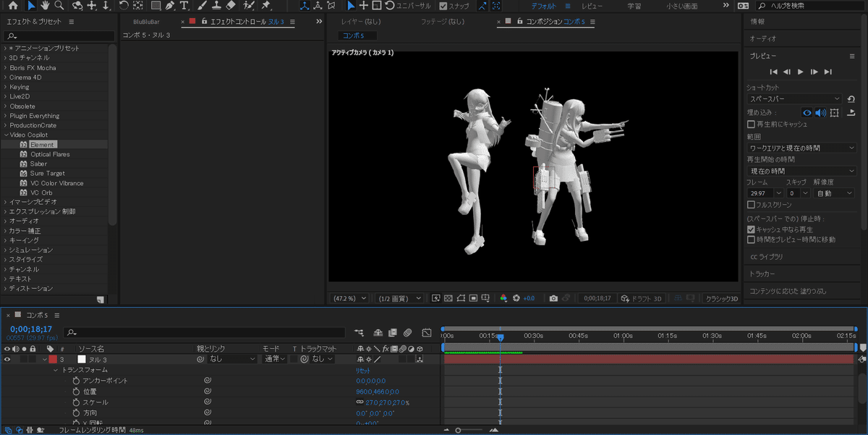This screenshot has height=435, width=868.
Task: Click reset exposure icon in viewer
Action: click(516, 298)
